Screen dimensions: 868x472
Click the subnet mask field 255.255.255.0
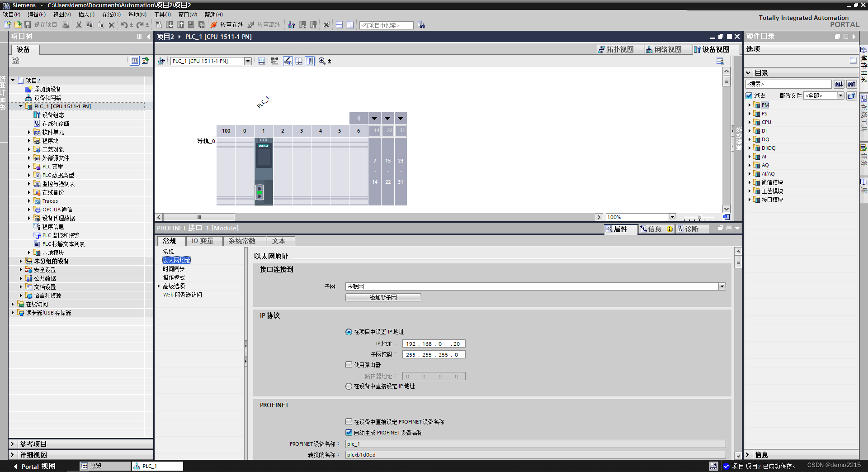point(434,355)
